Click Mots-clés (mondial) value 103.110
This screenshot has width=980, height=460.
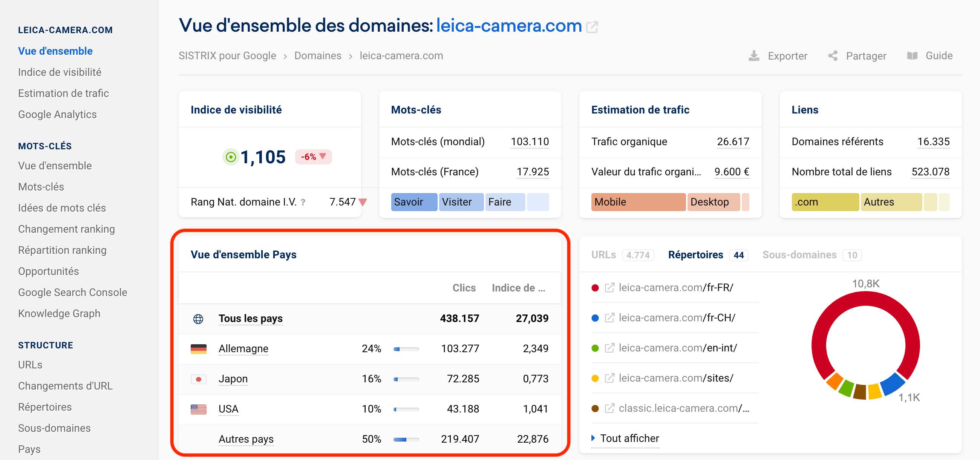click(530, 141)
